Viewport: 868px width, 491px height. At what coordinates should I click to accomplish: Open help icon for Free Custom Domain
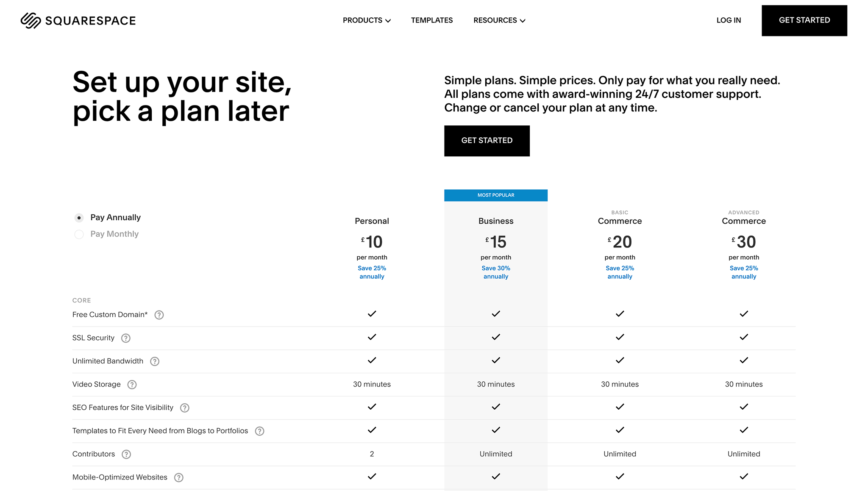point(159,315)
